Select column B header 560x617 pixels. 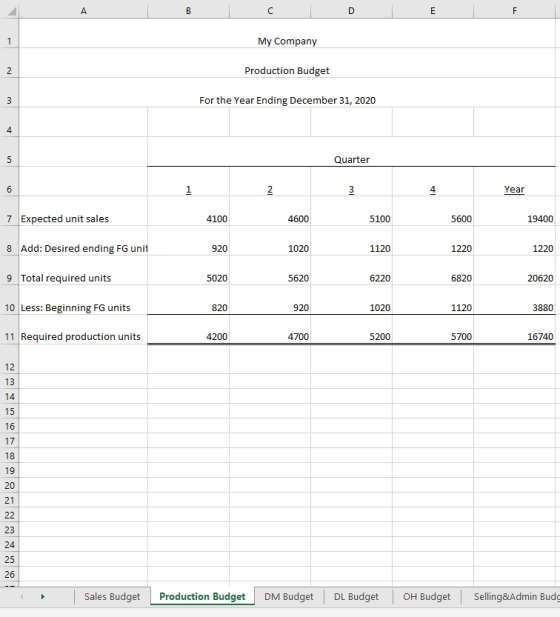coord(189,11)
